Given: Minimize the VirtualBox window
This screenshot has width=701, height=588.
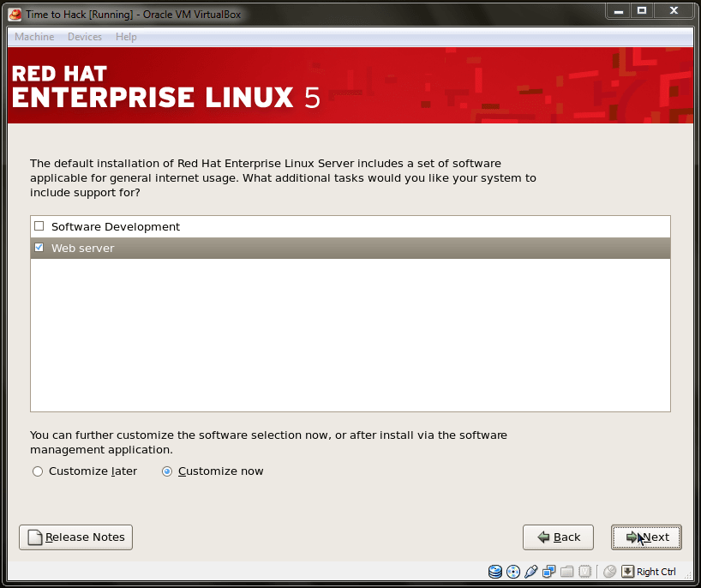Looking at the screenshot, I should point(619,11).
